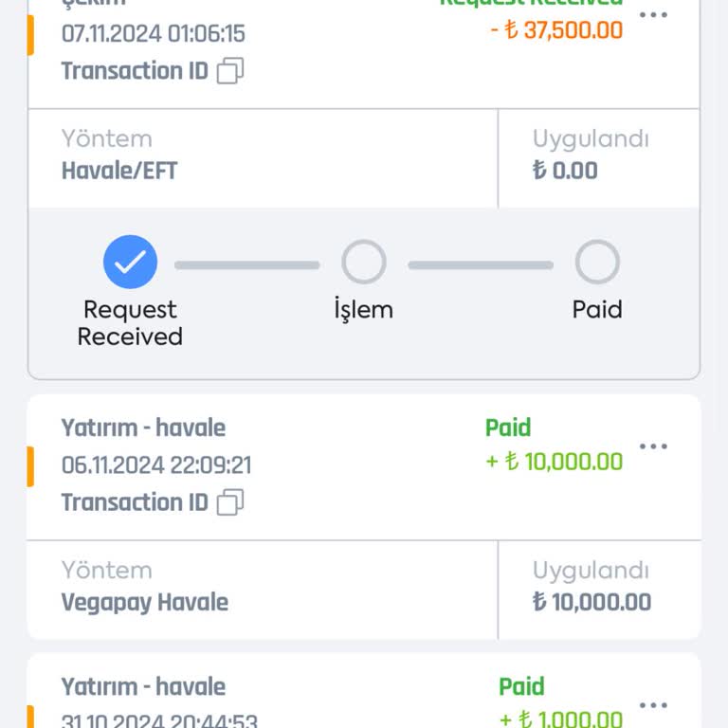The image size is (728, 728).
Task: Open three-dot menu of the 10,000 deposit
Action: 653,446
